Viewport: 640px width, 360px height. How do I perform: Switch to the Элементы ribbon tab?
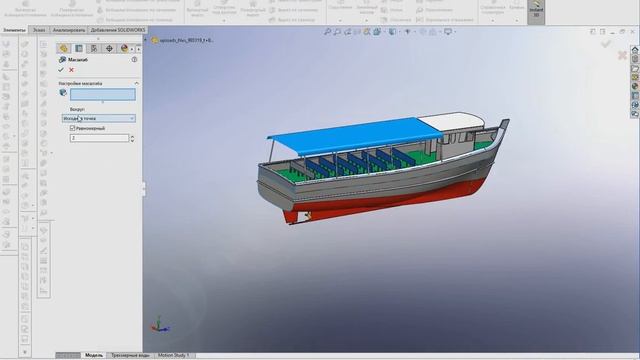pos(14,30)
